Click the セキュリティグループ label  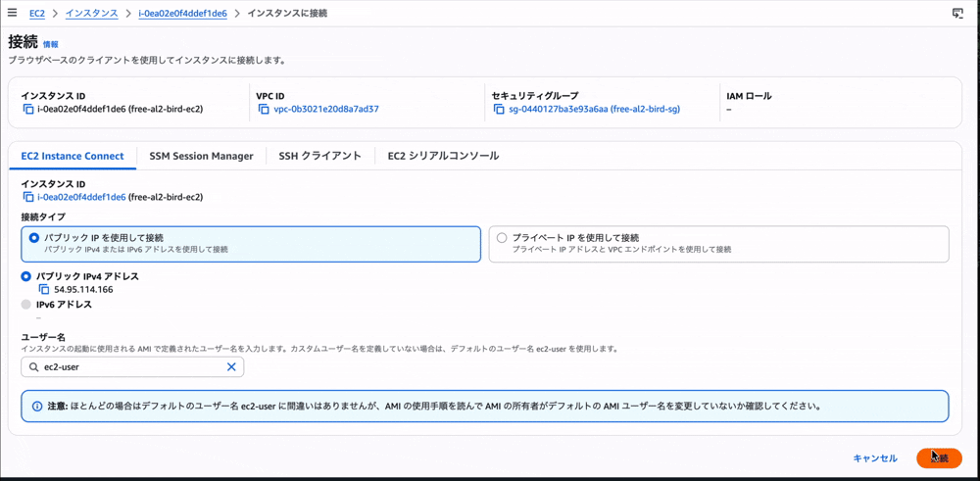[535, 96]
